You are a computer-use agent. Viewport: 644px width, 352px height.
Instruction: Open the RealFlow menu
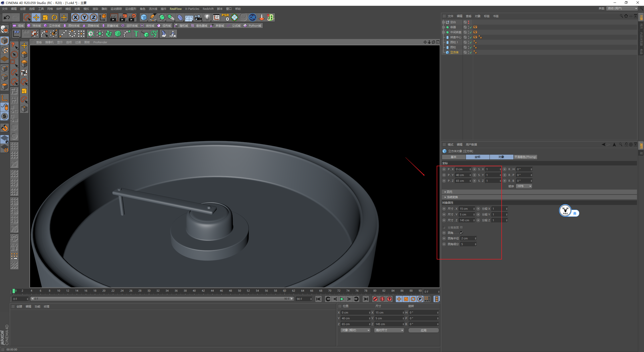[x=176, y=9]
